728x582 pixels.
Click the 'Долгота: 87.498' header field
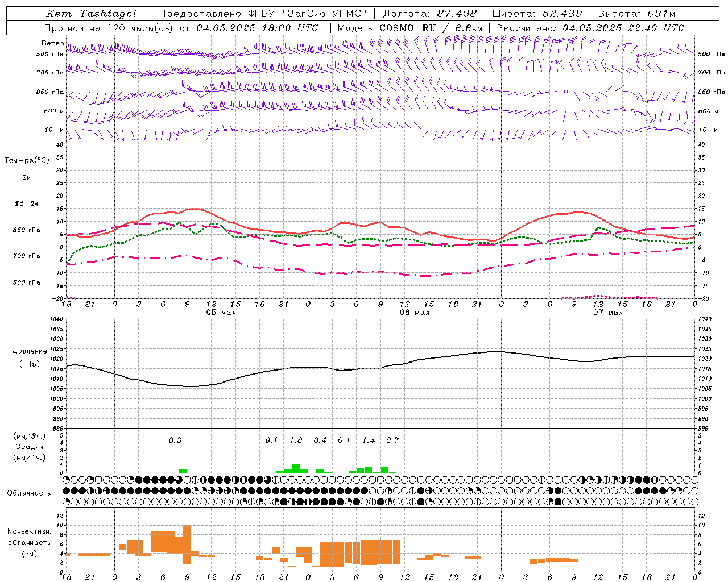click(430, 14)
